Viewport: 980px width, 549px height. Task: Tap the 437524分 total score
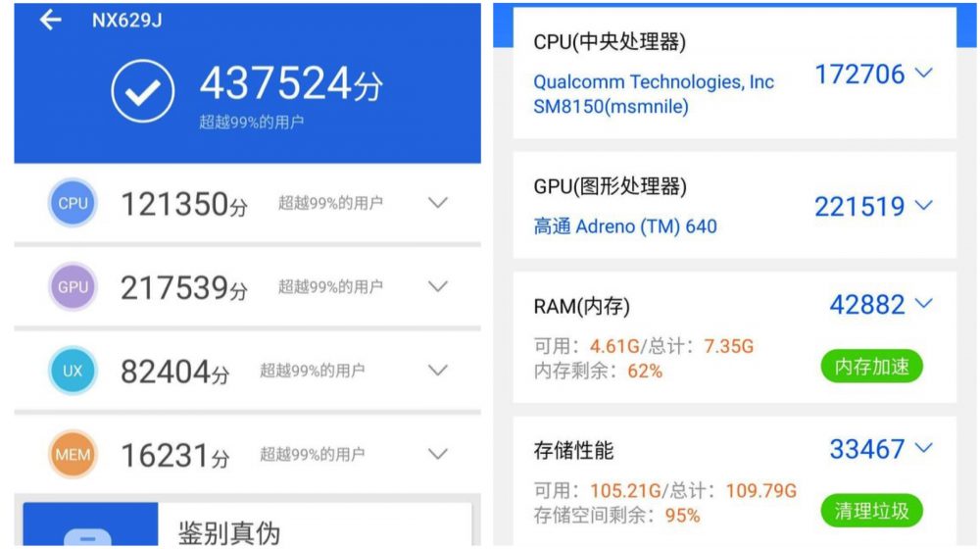290,85
